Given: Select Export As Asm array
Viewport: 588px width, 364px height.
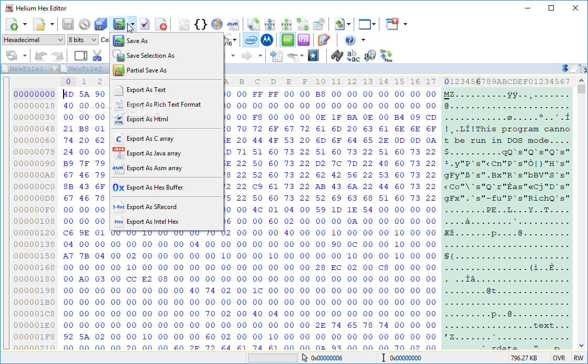Looking at the screenshot, I should pos(167,168).
